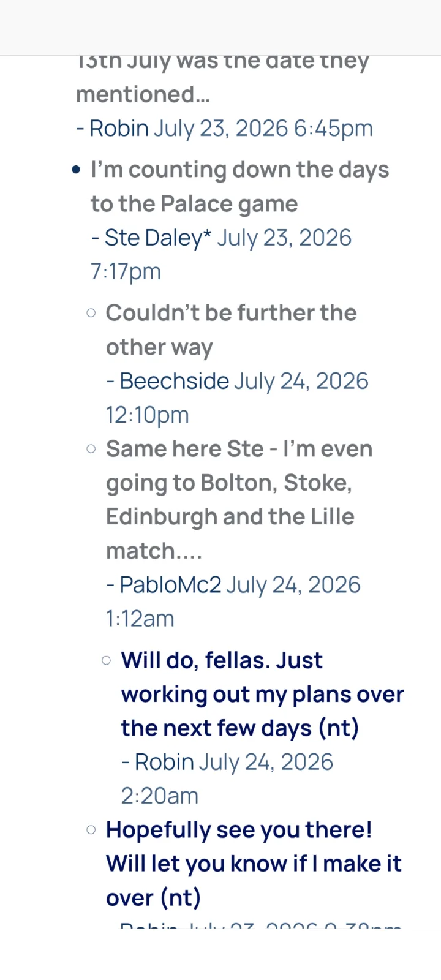Click the July 24, 2026 1:12am timestamp
This screenshot has width=441, height=980.
(x=233, y=601)
